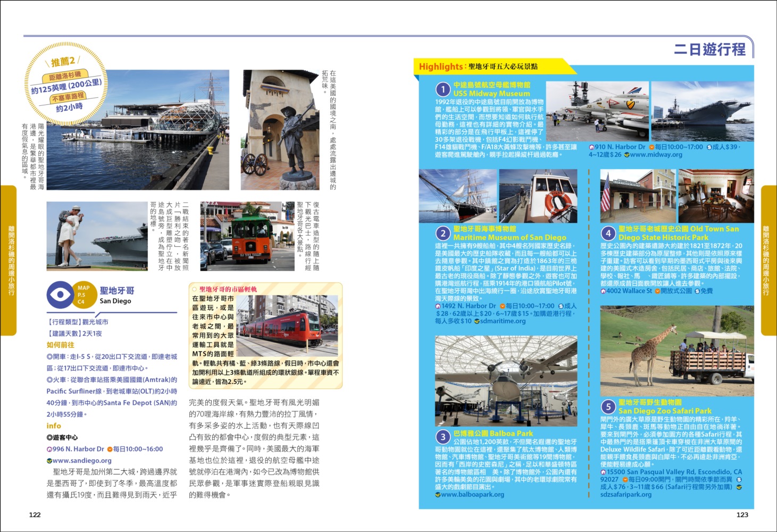Click the home icon before 910 N. Harbor Dr
The image size is (777, 532).
click(591, 147)
